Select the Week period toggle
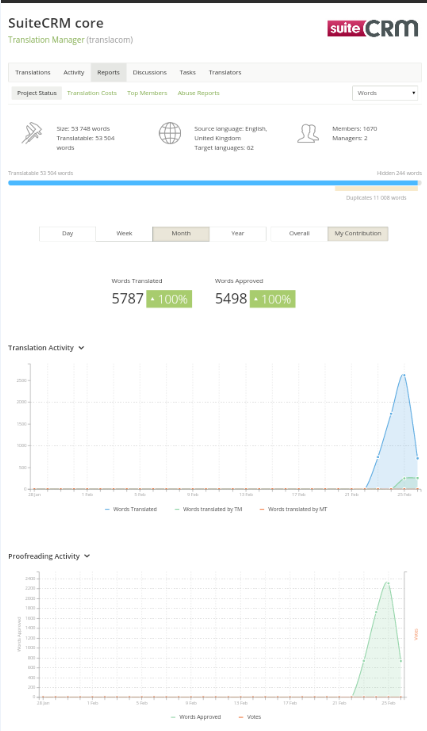Image resolution: width=427 pixels, height=731 pixels. click(x=124, y=233)
